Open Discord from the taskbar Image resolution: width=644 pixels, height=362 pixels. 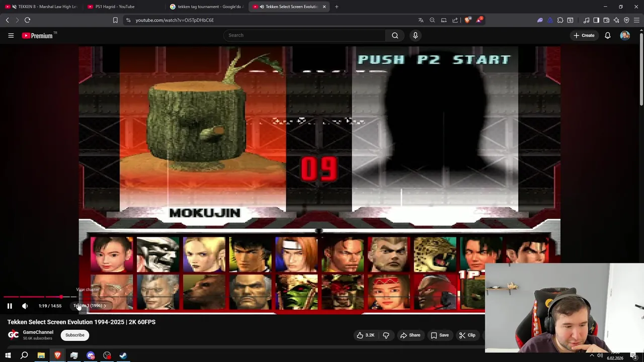click(x=91, y=355)
